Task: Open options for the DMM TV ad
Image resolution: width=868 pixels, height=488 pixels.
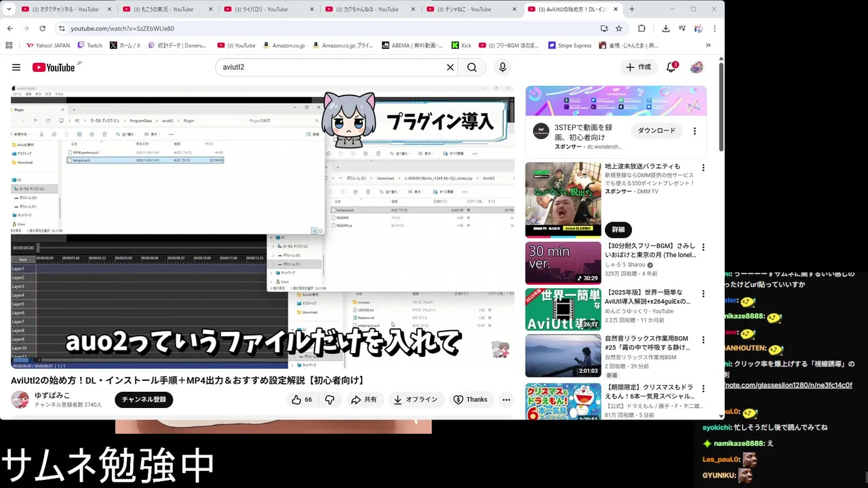Action: (x=703, y=167)
